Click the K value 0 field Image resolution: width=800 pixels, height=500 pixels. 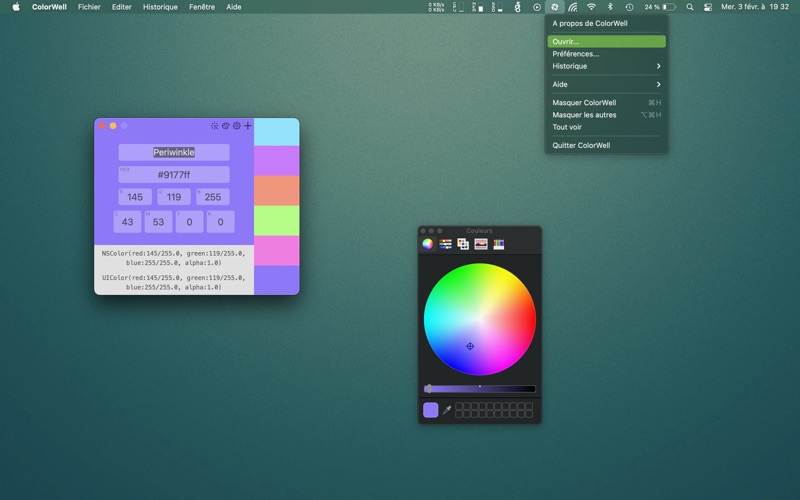pos(220,222)
